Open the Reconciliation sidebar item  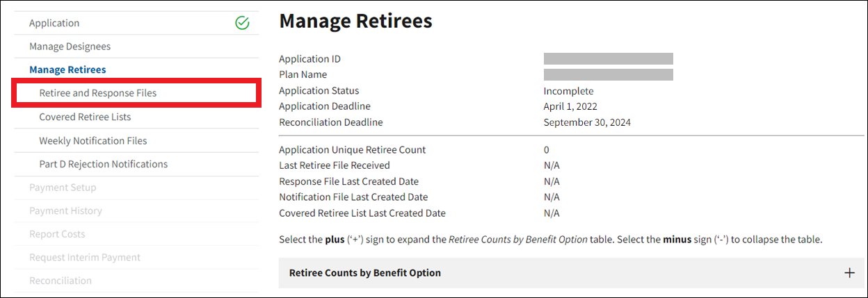[x=61, y=281]
